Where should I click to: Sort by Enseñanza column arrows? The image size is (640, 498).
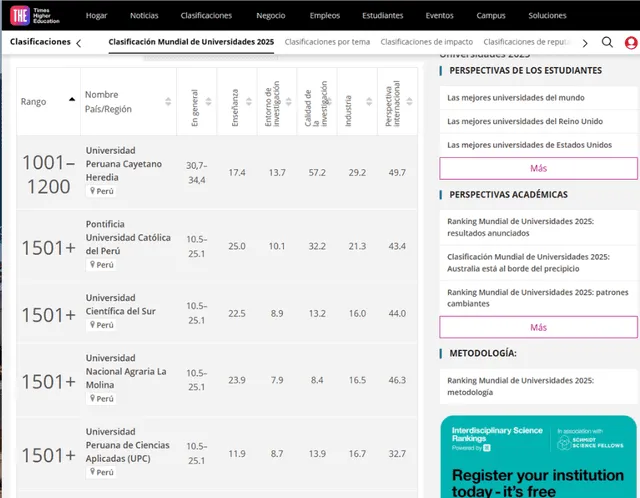pyautogui.click(x=249, y=102)
